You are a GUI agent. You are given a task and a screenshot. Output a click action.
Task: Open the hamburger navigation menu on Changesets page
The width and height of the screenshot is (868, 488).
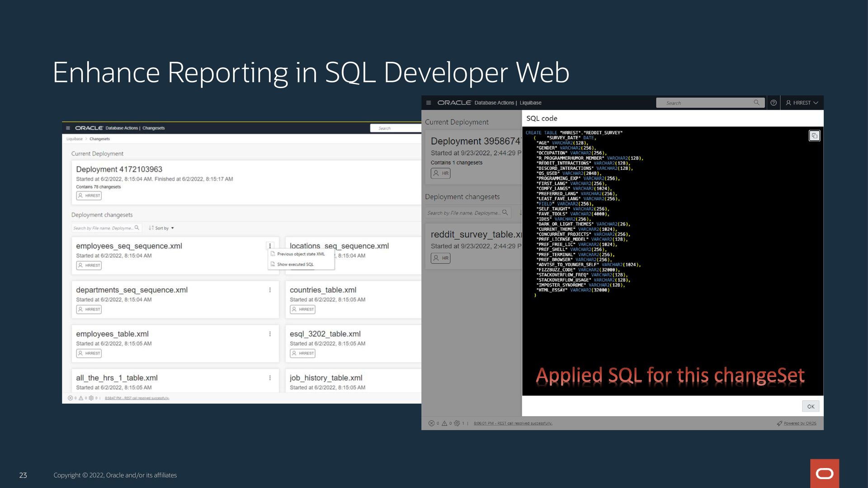click(x=67, y=128)
